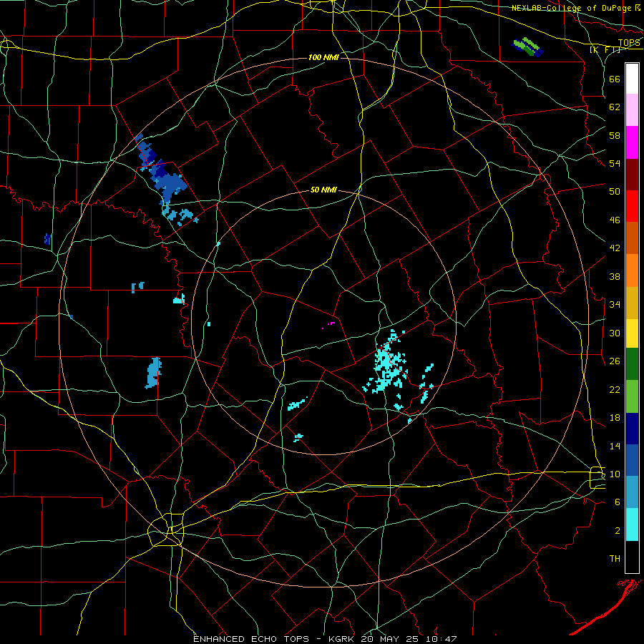
Task: Click the legend value "10"
Action: 615,474
